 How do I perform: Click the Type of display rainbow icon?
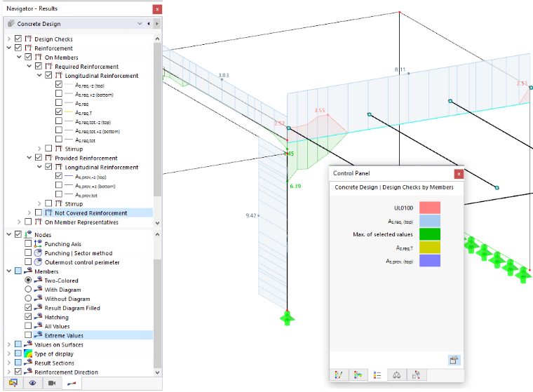click(28, 353)
